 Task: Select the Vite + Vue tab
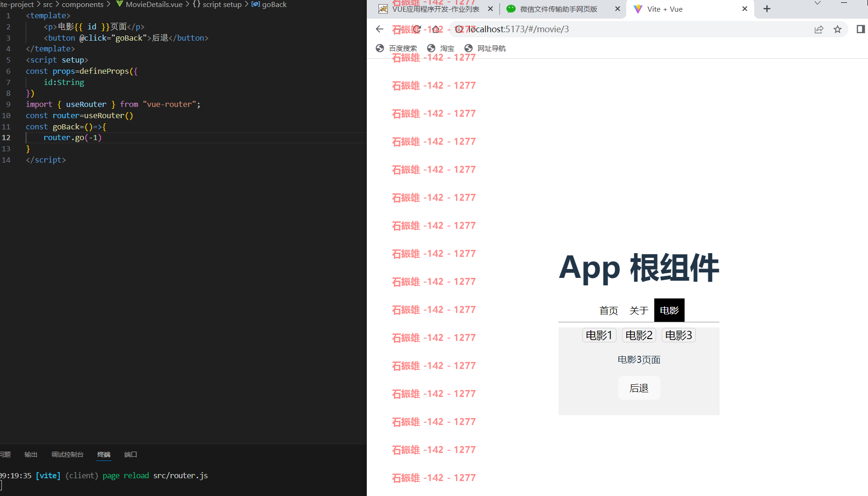(665, 9)
